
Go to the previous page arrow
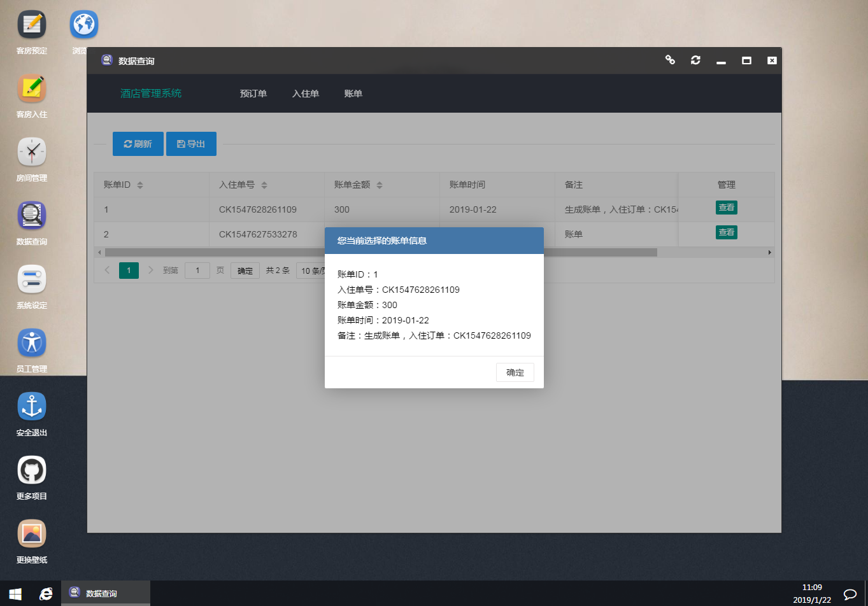(x=107, y=271)
